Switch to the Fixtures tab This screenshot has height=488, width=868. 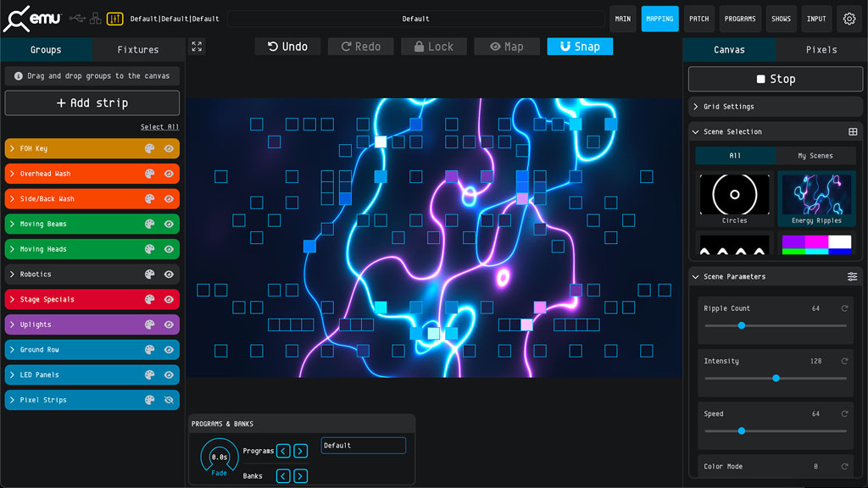point(138,50)
